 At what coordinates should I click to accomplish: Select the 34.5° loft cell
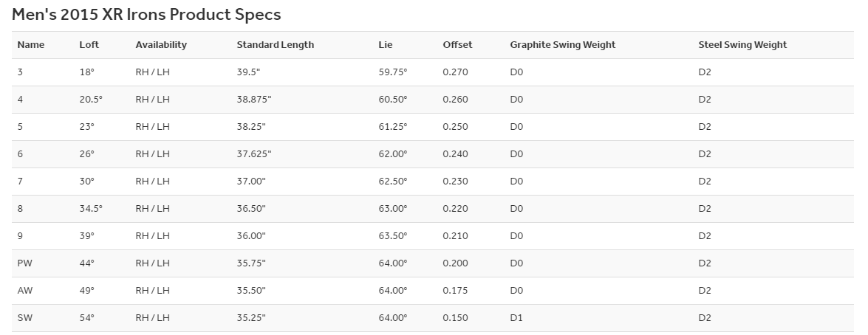(x=91, y=208)
